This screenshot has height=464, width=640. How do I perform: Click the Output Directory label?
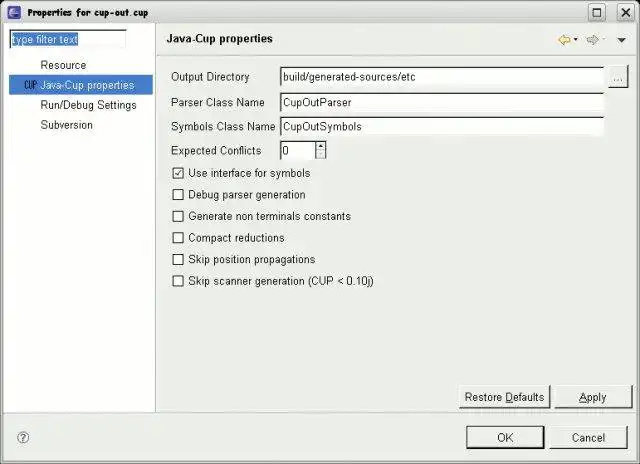point(210,77)
